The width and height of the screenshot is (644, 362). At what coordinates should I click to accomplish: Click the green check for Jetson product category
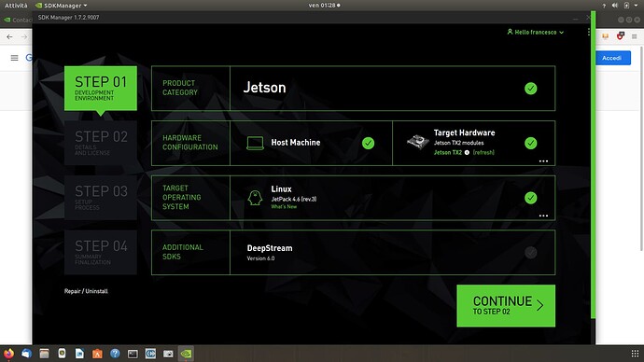pyautogui.click(x=530, y=89)
